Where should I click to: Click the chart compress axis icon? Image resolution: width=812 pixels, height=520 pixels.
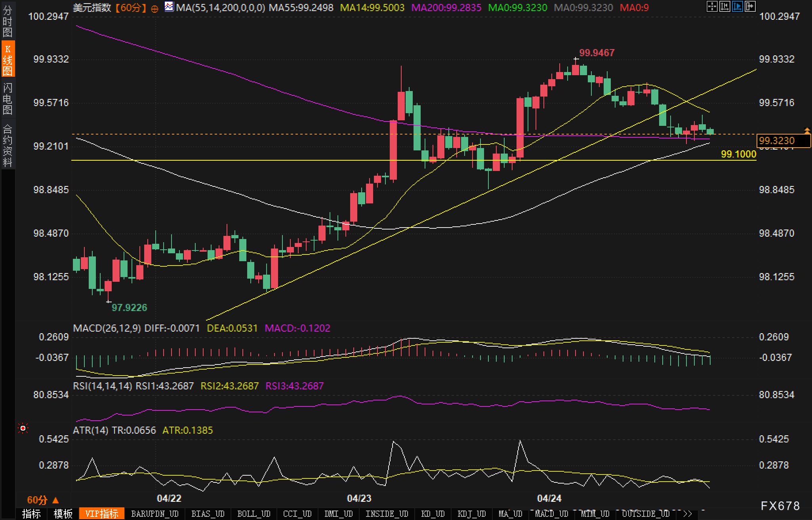coord(724,6)
